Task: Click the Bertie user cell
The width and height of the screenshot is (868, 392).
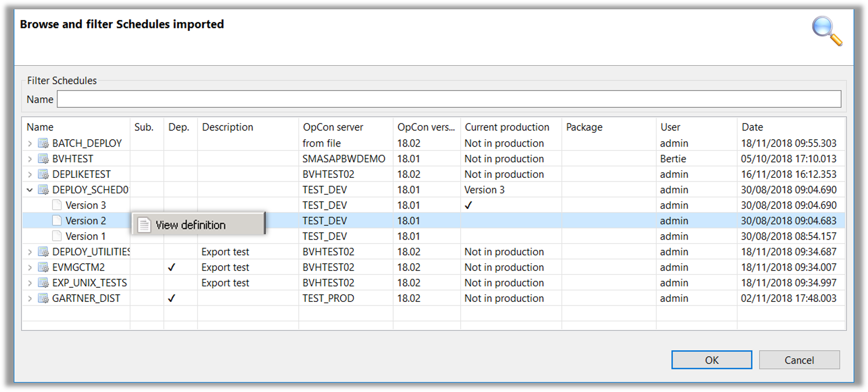Action: [673, 159]
